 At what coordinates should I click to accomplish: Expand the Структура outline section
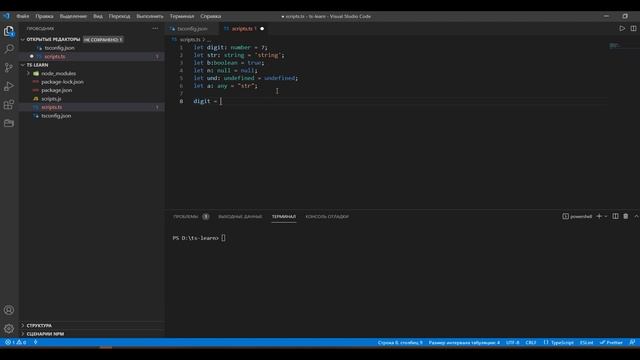(39, 325)
